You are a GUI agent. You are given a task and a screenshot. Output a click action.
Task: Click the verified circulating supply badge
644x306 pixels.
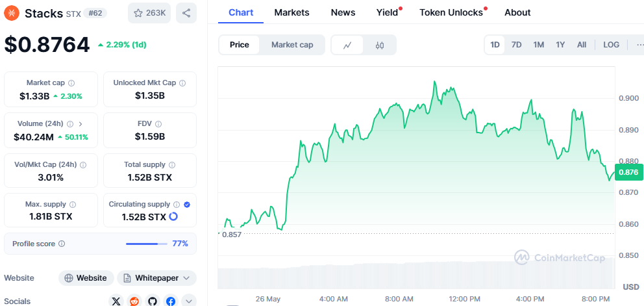pyautogui.click(x=187, y=205)
